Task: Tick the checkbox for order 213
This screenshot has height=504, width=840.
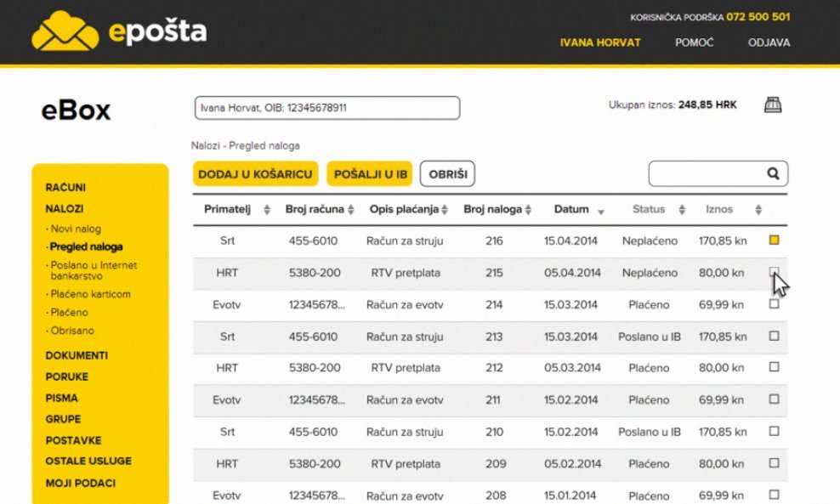Action: coord(774,336)
